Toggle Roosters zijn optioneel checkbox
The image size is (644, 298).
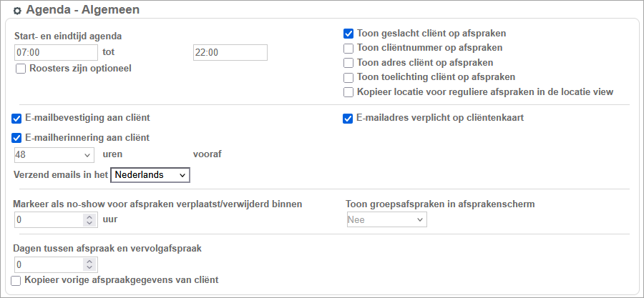(x=19, y=69)
